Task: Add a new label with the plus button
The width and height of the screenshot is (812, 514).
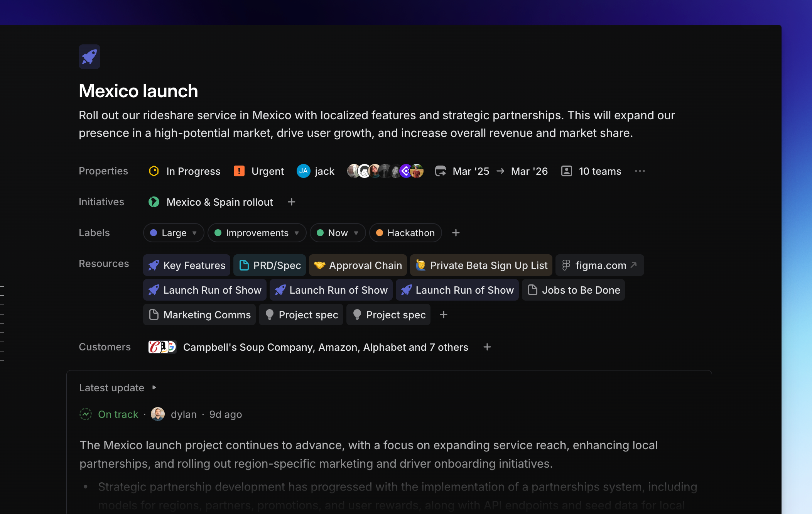Action: (x=456, y=233)
